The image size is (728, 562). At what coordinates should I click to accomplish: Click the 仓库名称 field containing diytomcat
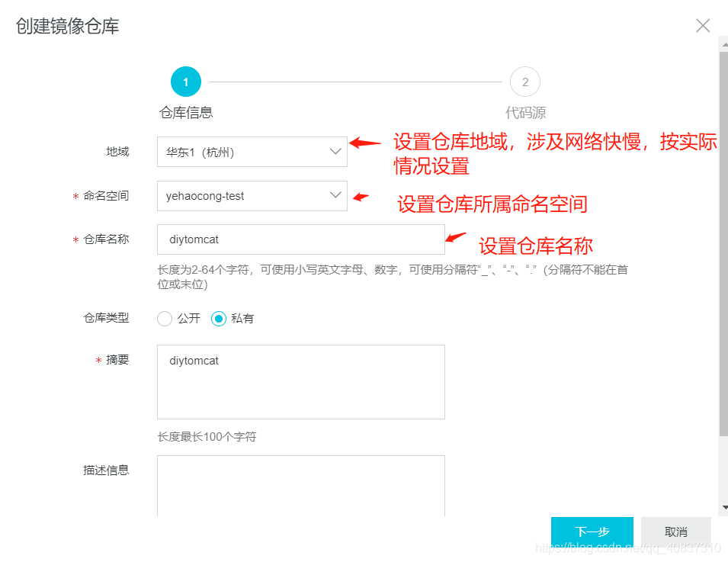[x=300, y=239]
